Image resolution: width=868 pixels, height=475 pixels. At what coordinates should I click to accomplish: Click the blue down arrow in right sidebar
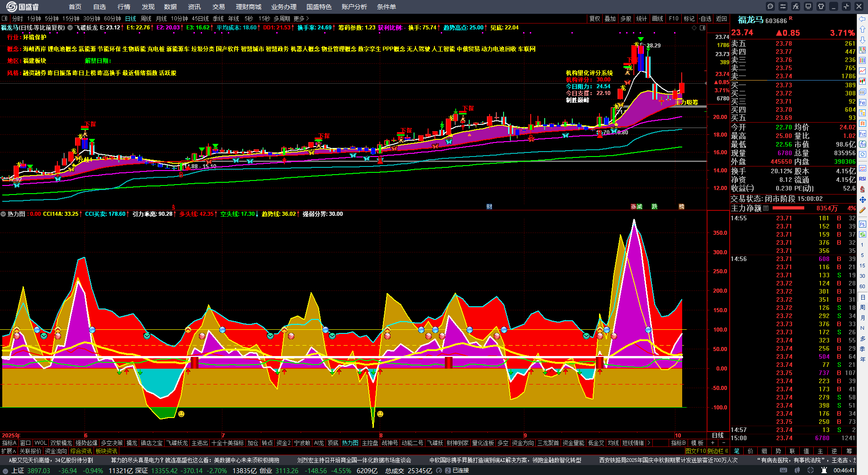tap(863, 40)
